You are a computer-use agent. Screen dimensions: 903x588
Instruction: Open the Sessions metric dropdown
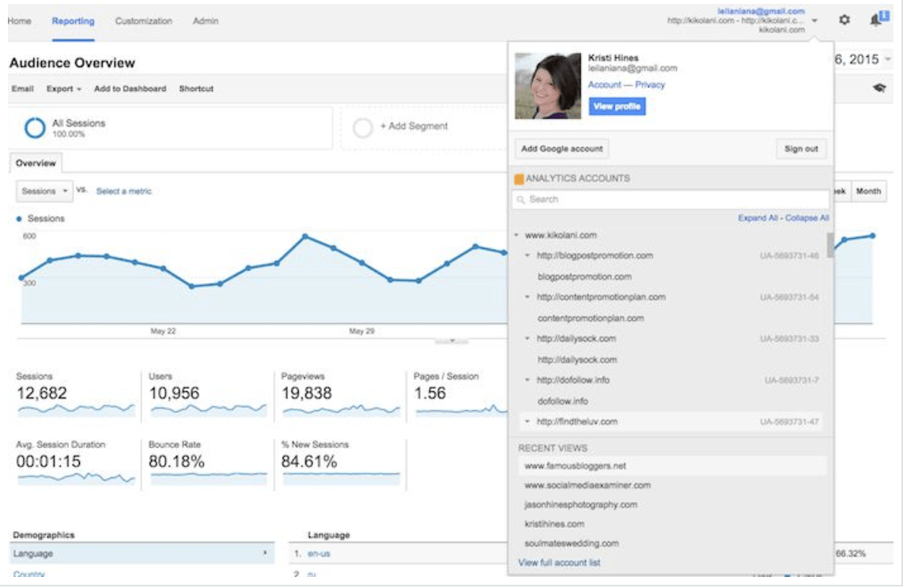pyautogui.click(x=44, y=191)
